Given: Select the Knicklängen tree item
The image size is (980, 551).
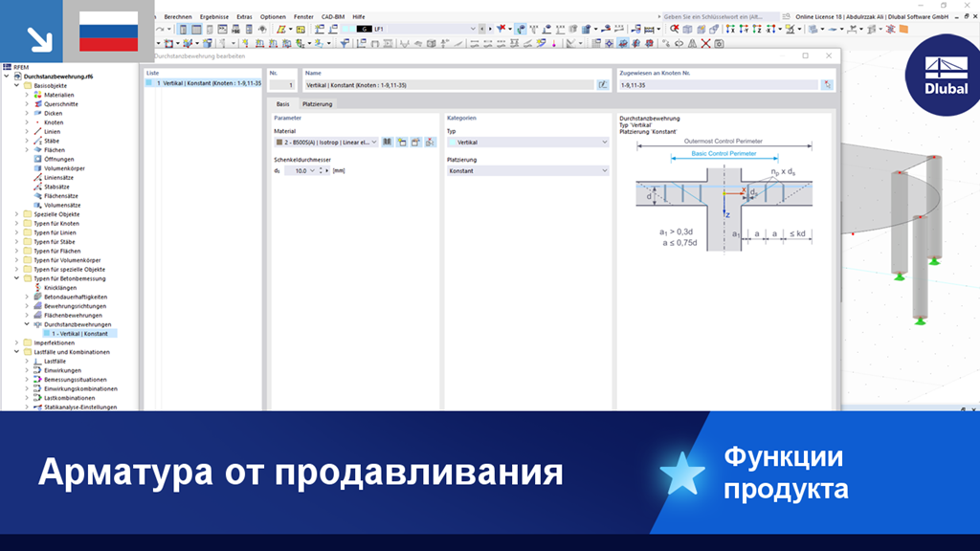Looking at the screenshot, I should (60, 288).
